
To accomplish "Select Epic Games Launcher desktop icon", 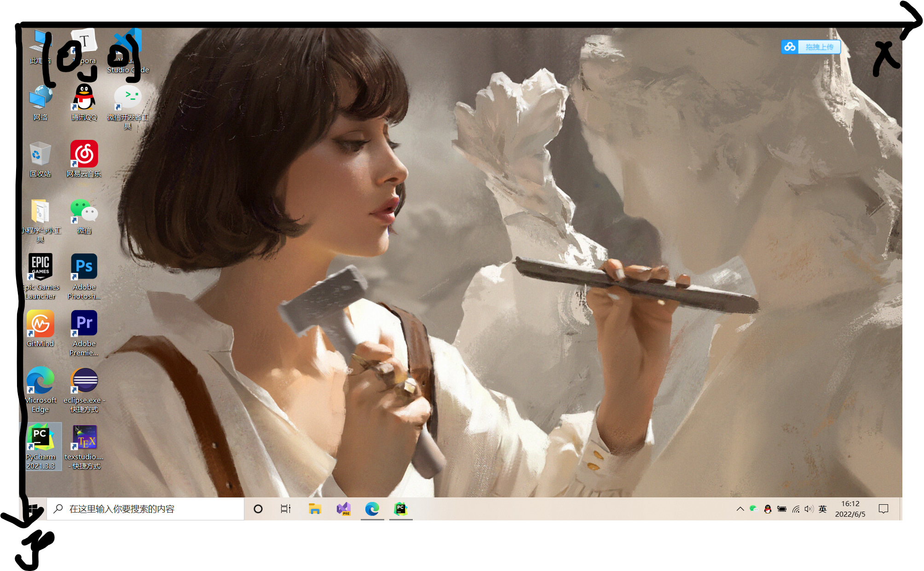I will tap(40, 277).
